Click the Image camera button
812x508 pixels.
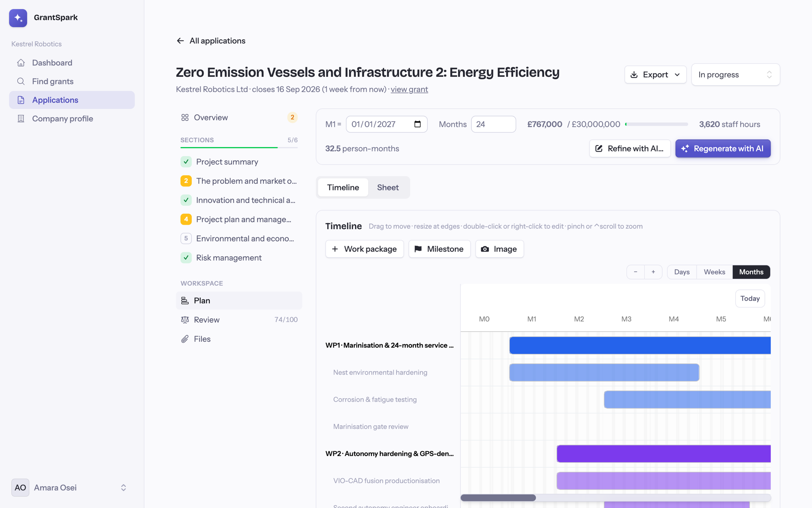pyautogui.click(x=499, y=249)
